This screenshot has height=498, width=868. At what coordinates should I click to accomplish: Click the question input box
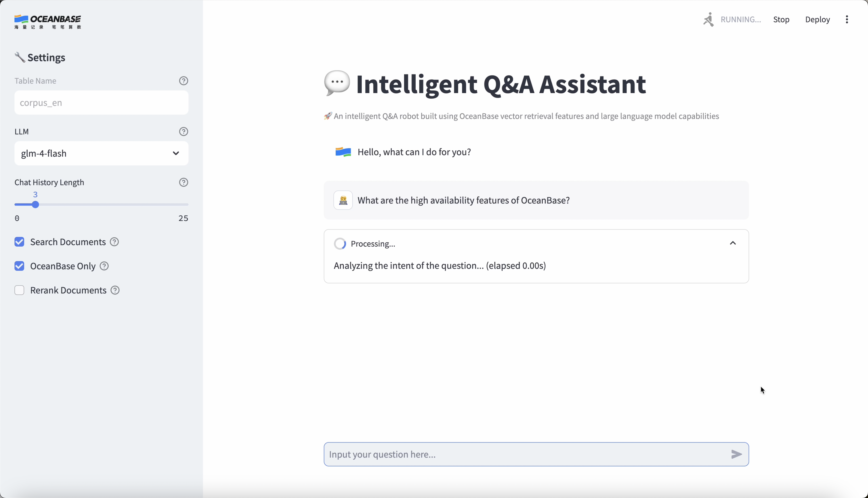pos(526,454)
